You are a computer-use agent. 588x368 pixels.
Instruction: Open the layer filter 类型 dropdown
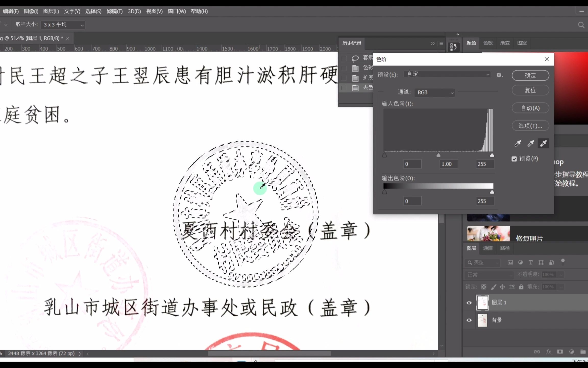(482, 262)
